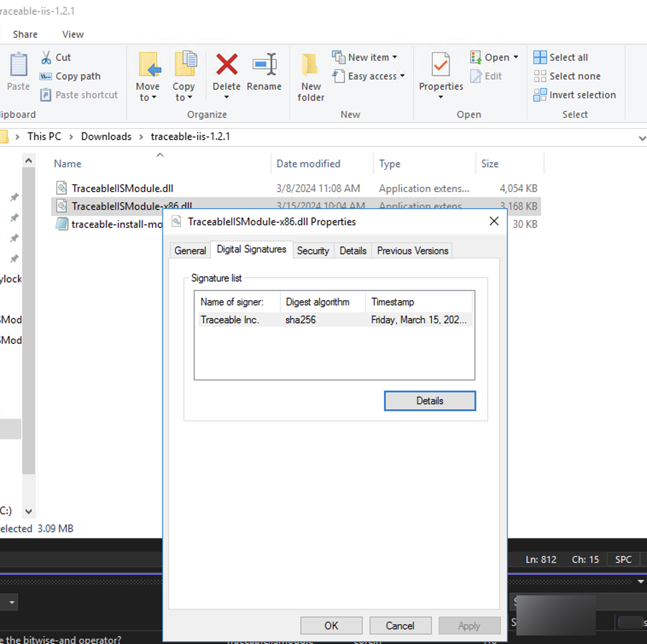Expand the This PC breadcrumb chevron
Screen dimensions: 647x644
tap(71, 136)
